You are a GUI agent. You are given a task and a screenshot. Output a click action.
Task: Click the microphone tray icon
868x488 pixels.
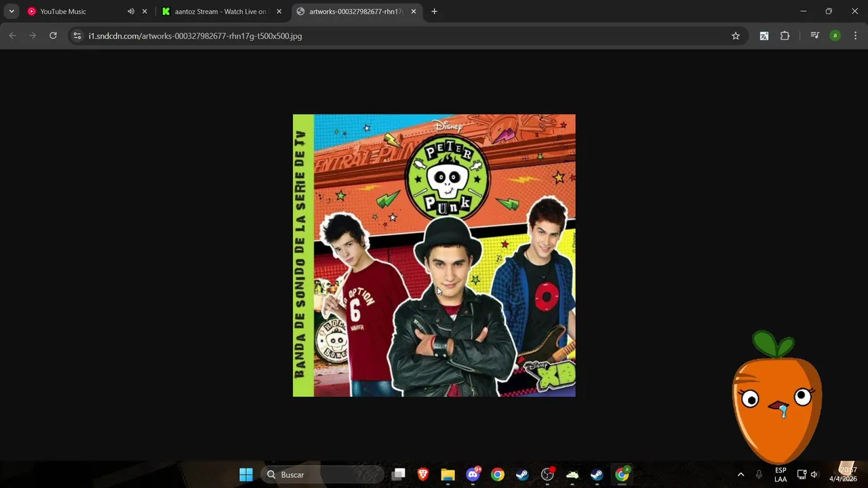click(x=759, y=474)
